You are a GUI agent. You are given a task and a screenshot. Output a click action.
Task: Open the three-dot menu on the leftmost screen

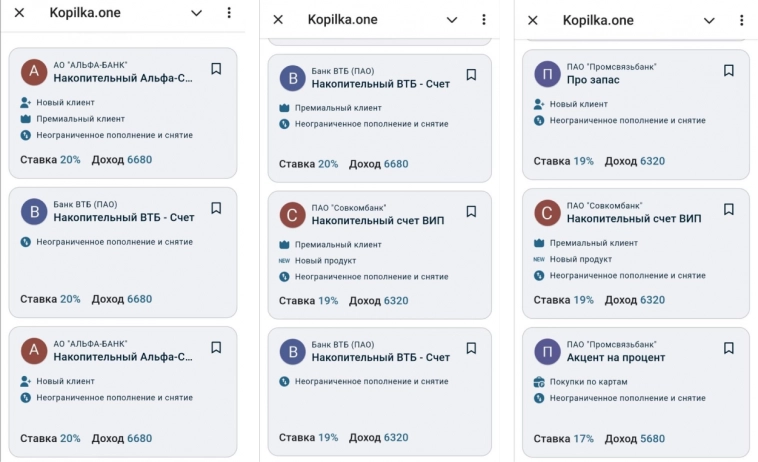pos(229,13)
